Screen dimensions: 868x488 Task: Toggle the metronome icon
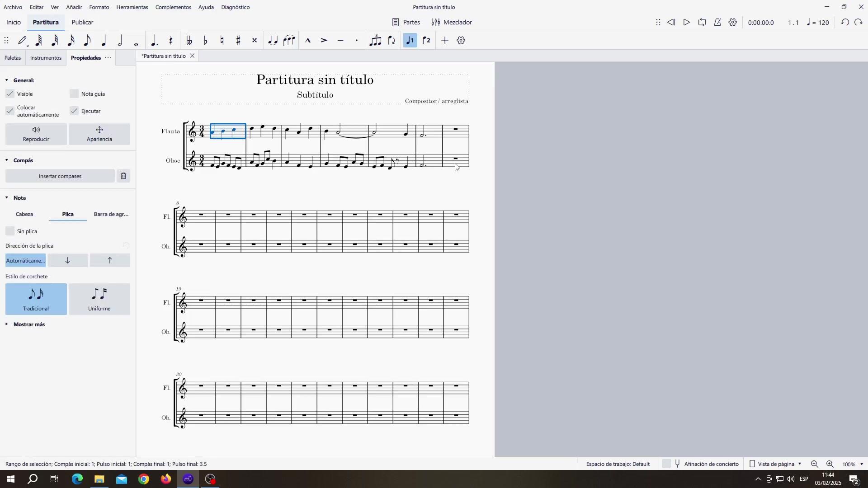coord(717,23)
